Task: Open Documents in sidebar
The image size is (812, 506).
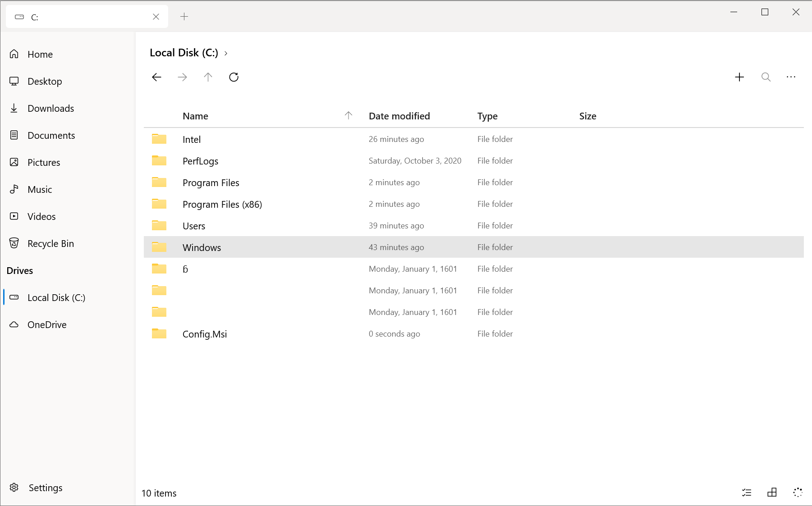Action: (68, 135)
